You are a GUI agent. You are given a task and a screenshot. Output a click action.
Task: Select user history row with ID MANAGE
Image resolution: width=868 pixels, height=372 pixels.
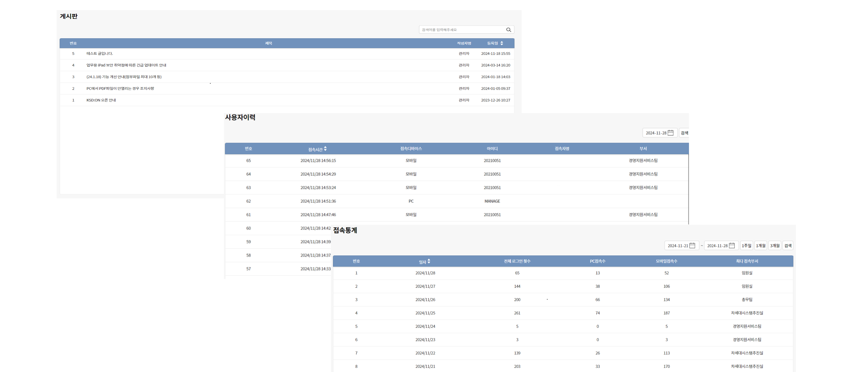pyautogui.click(x=492, y=201)
